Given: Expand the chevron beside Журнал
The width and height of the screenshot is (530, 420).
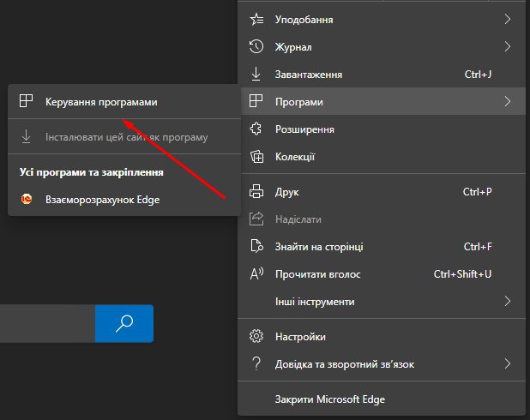Looking at the screenshot, I should point(508,46).
